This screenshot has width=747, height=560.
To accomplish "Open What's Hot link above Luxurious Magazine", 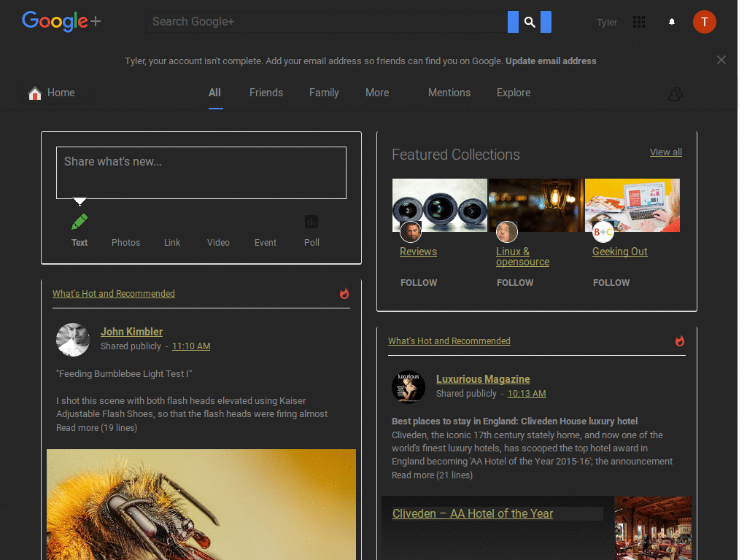I will click(449, 341).
